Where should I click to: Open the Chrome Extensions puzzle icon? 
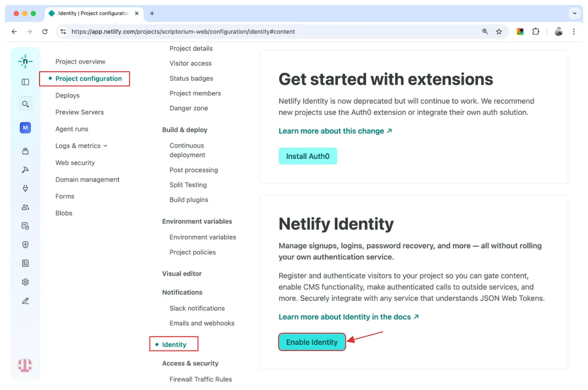click(x=535, y=32)
